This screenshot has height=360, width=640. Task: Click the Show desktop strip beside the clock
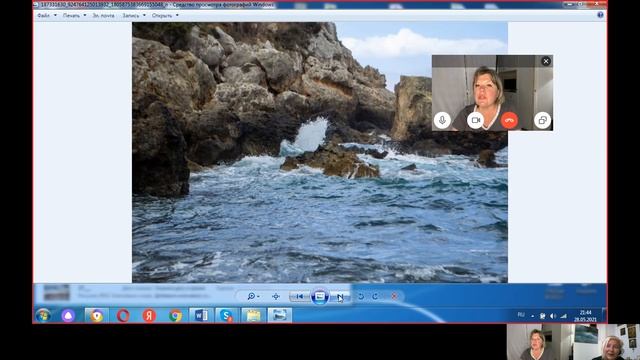604,316
